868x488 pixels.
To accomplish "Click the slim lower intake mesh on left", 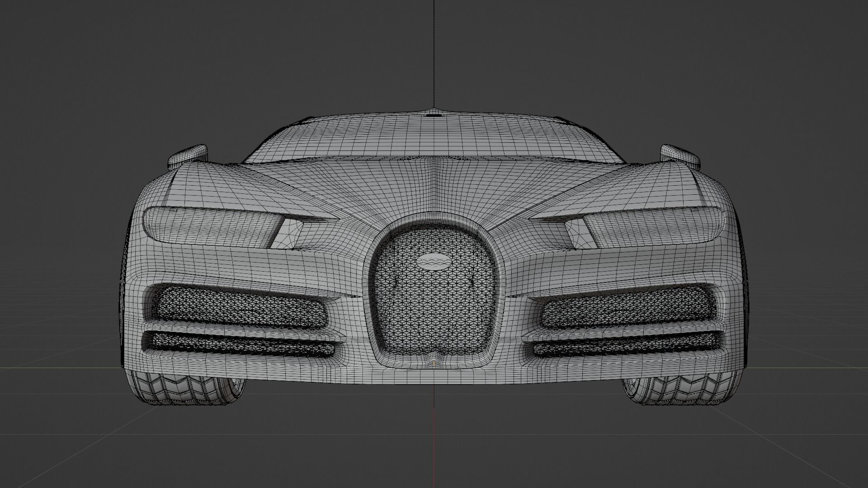I will (x=240, y=343).
